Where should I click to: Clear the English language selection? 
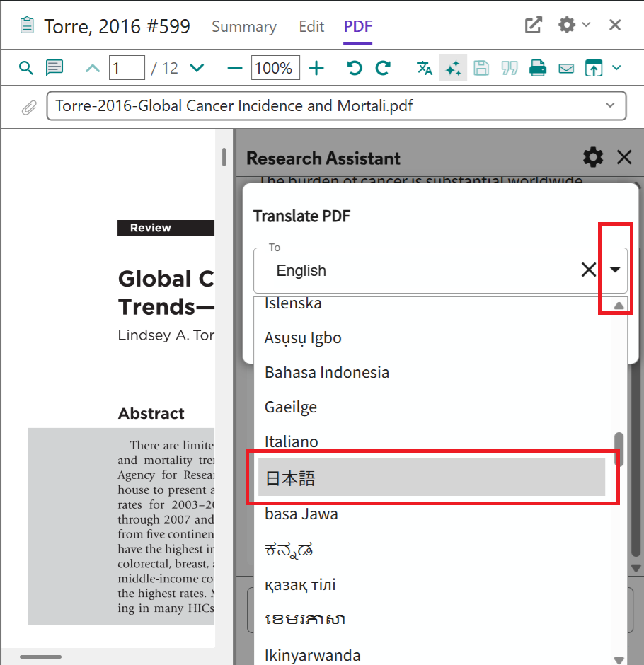[588, 270]
